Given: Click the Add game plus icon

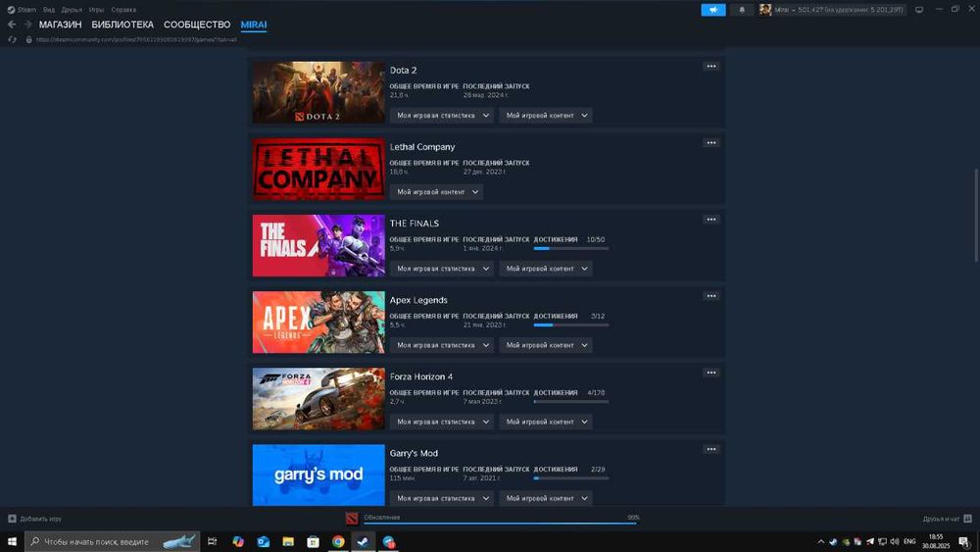Looking at the screenshot, I should [12, 519].
